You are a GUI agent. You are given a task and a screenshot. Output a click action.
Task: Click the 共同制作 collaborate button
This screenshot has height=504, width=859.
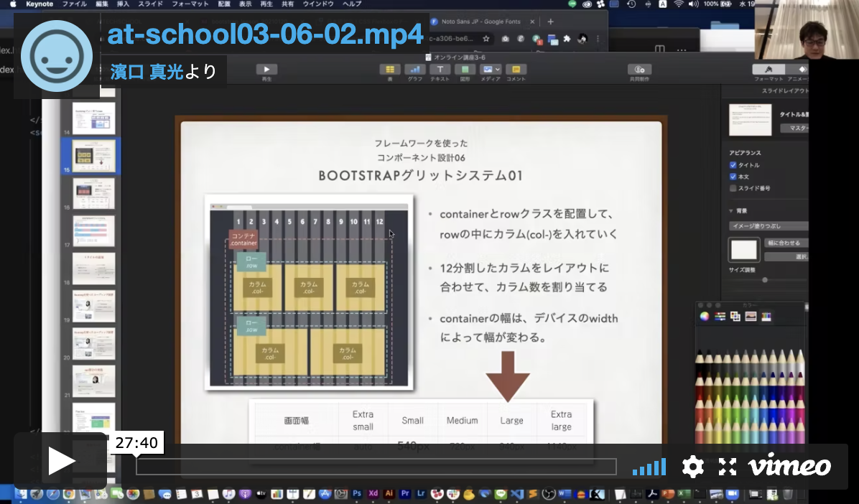coord(639,70)
